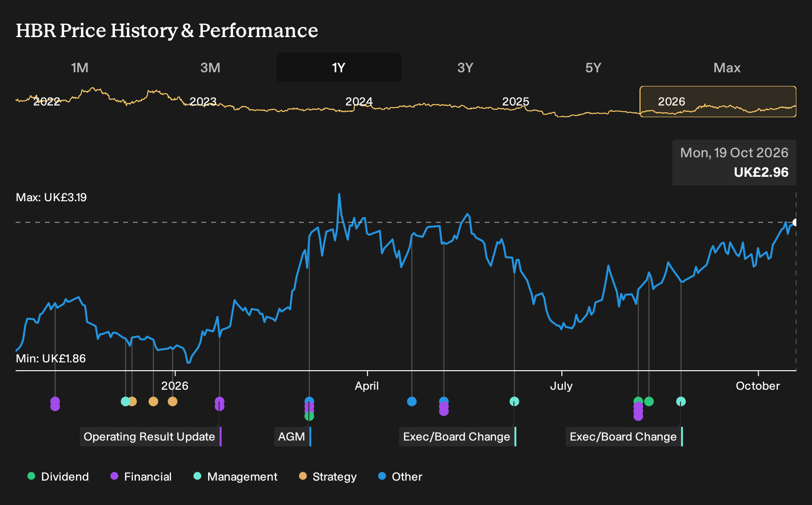This screenshot has width=812, height=505.
Task: Click the October x-axis label
Action: pos(758,386)
